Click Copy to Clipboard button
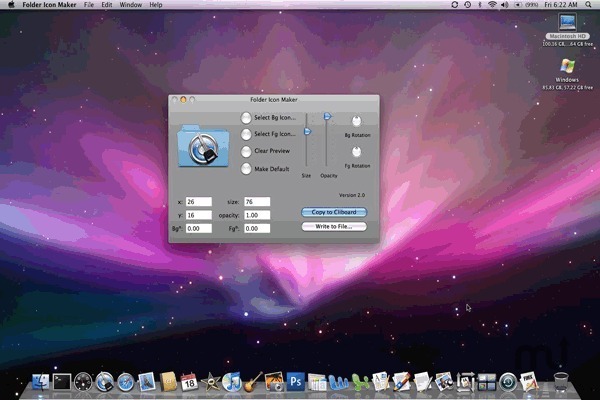This screenshot has height=400, width=600. [334, 212]
